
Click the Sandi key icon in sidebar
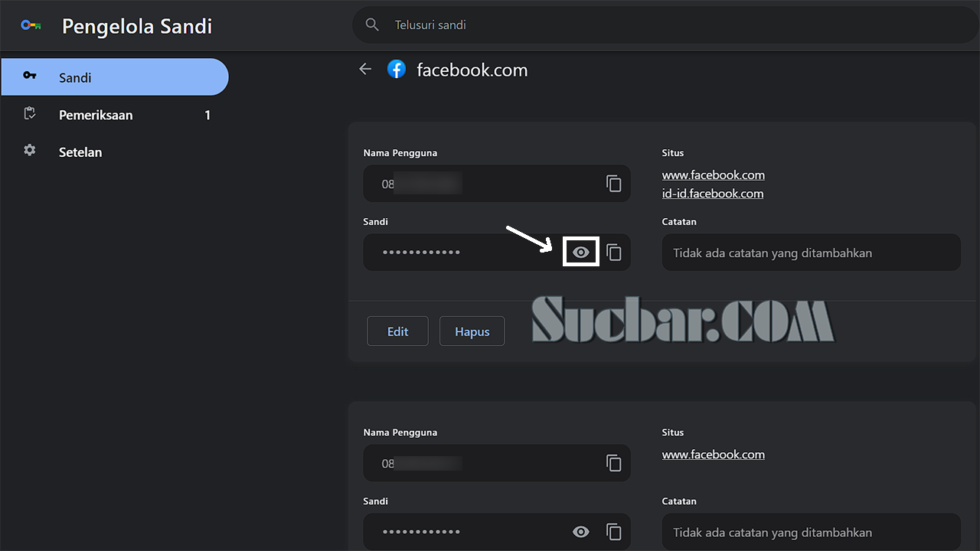tap(30, 75)
